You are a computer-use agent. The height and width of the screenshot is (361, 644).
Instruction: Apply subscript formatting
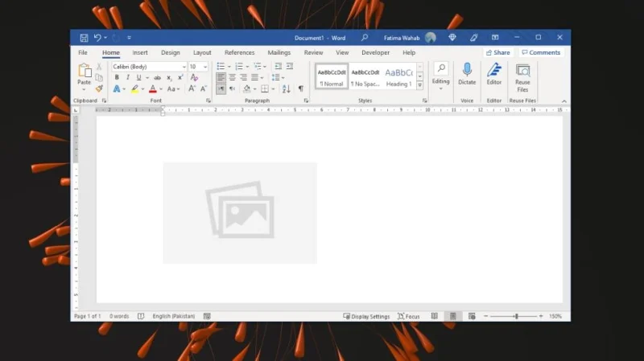click(x=169, y=77)
